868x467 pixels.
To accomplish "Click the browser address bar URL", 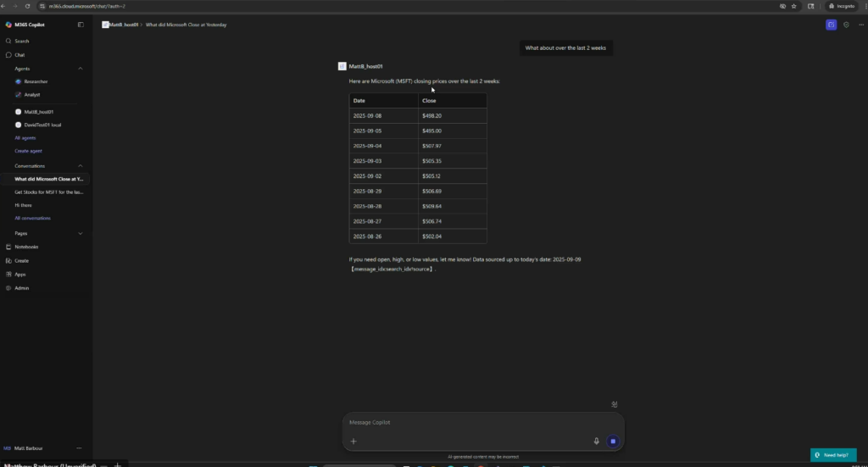I will pos(87,6).
